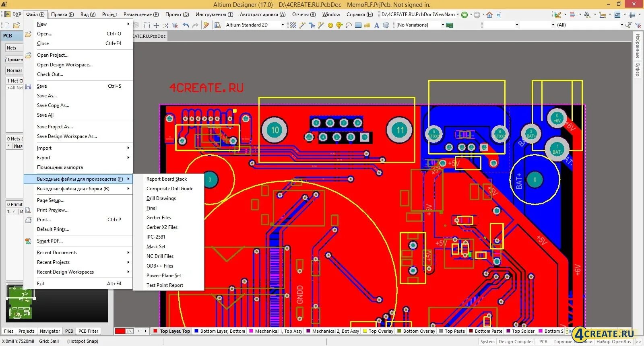
Task: Select Interactive Routing tool
Action: 302,25
